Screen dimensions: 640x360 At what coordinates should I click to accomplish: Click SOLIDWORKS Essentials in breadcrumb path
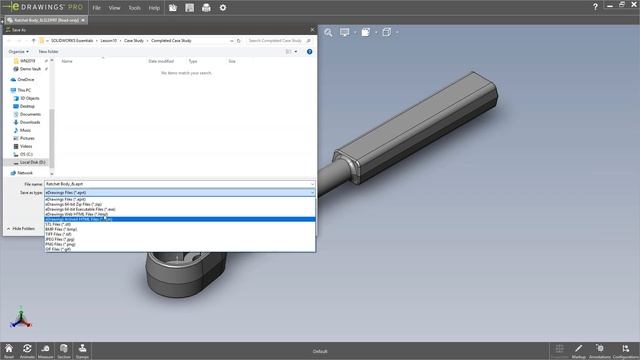[72, 40]
